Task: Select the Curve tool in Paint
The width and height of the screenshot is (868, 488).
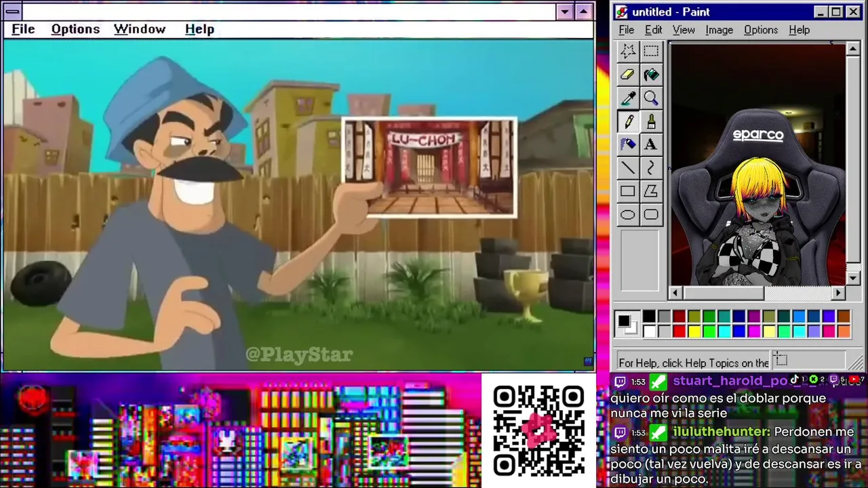Action: coord(651,168)
